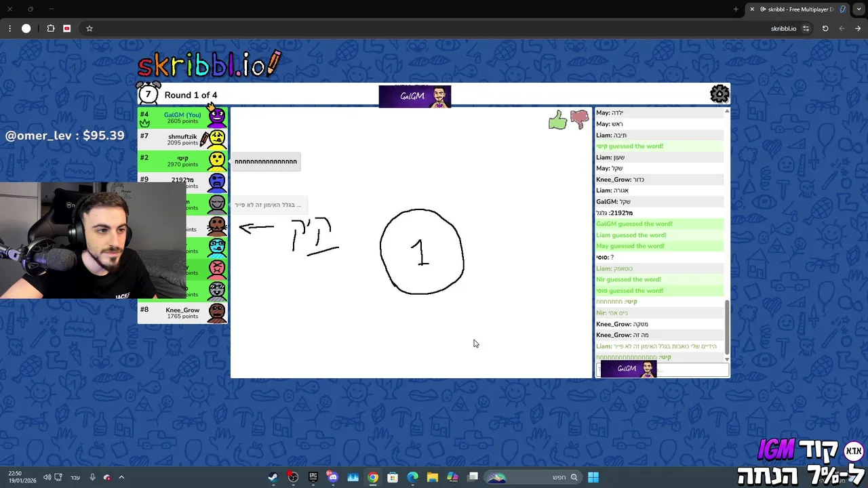Image resolution: width=868 pixels, height=488 pixels.
Task: Open site info controls in address bar
Action: (806, 28)
